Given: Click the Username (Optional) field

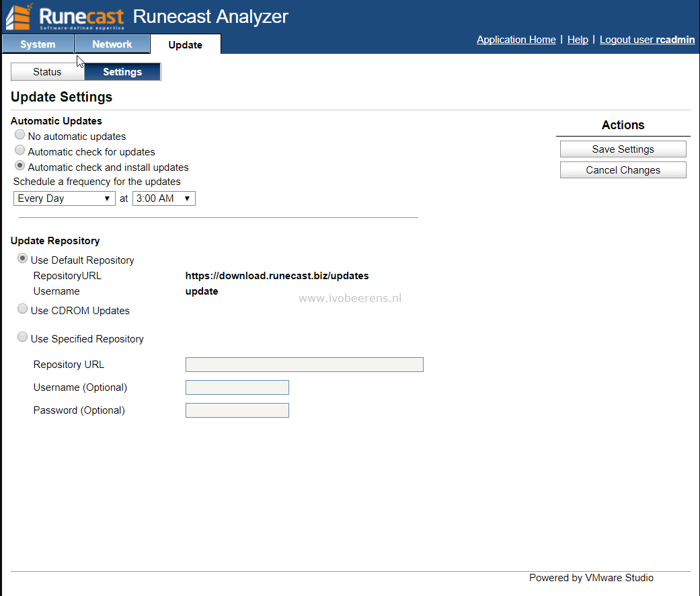Looking at the screenshot, I should 237,387.
